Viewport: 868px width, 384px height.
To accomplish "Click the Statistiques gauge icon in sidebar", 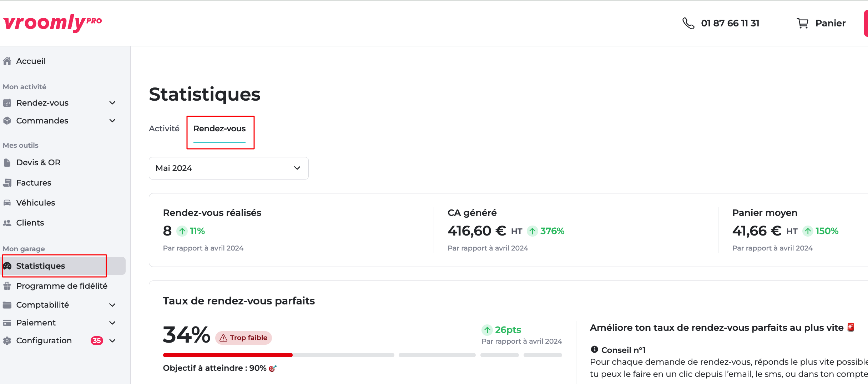I will (7, 266).
